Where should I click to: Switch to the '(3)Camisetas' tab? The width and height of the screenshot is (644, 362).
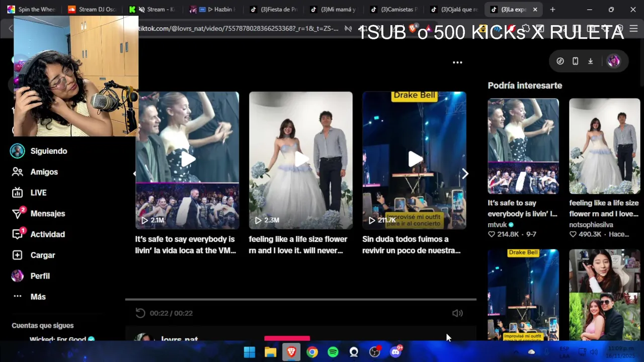[394, 10]
